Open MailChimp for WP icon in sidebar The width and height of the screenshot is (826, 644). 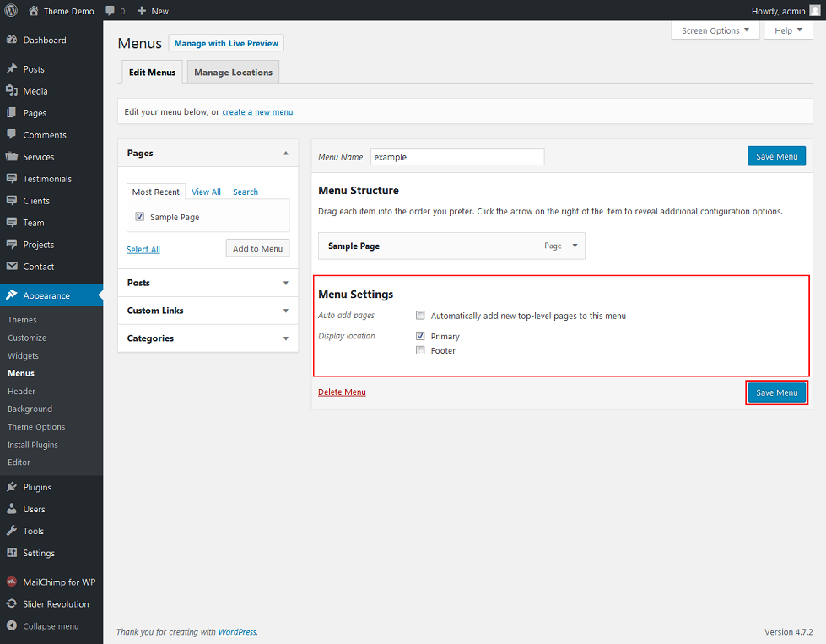click(12, 582)
